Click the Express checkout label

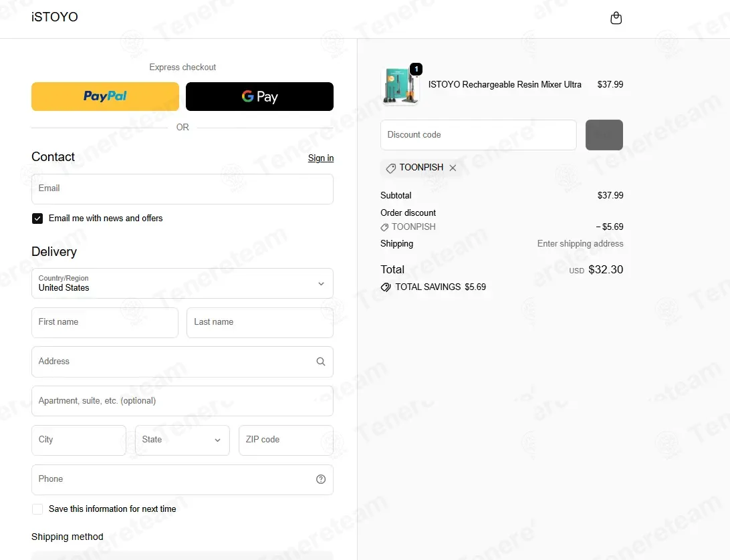(x=182, y=67)
